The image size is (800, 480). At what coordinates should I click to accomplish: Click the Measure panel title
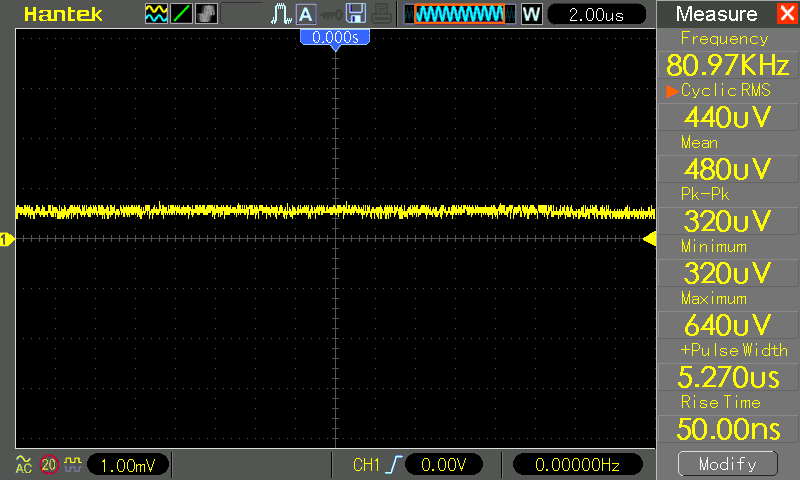pos(716,14)
